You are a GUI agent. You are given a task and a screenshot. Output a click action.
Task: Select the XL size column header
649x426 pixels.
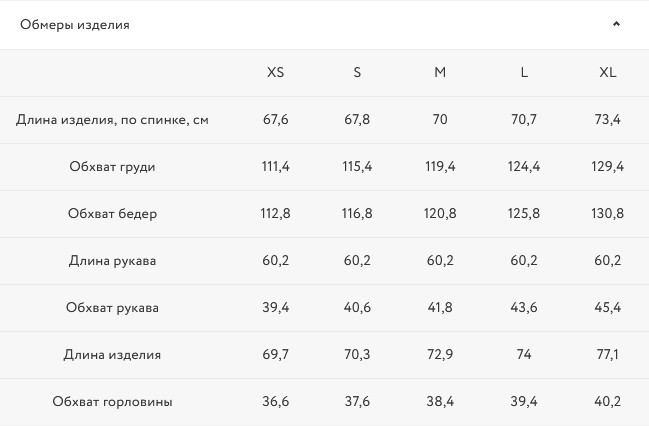pyautogui.click(x=608, y=73)
